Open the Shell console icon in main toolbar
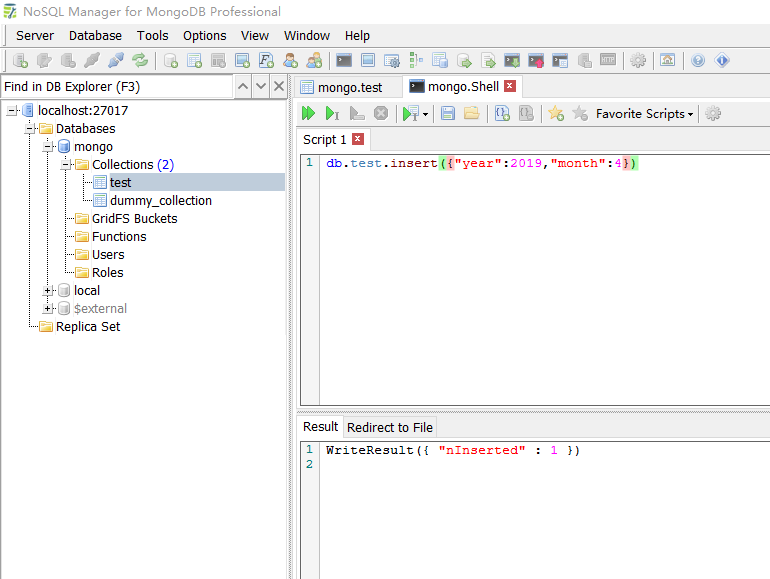 [x=344, y=60]
